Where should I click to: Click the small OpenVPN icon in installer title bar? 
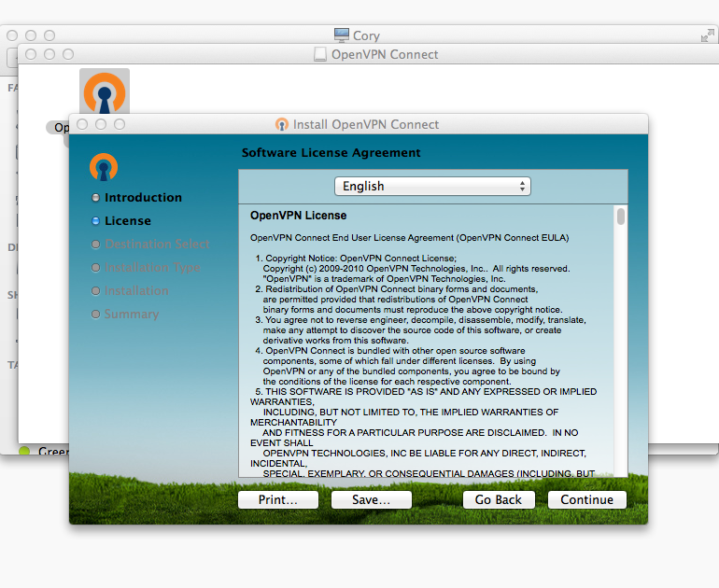[x=282, y=124]
